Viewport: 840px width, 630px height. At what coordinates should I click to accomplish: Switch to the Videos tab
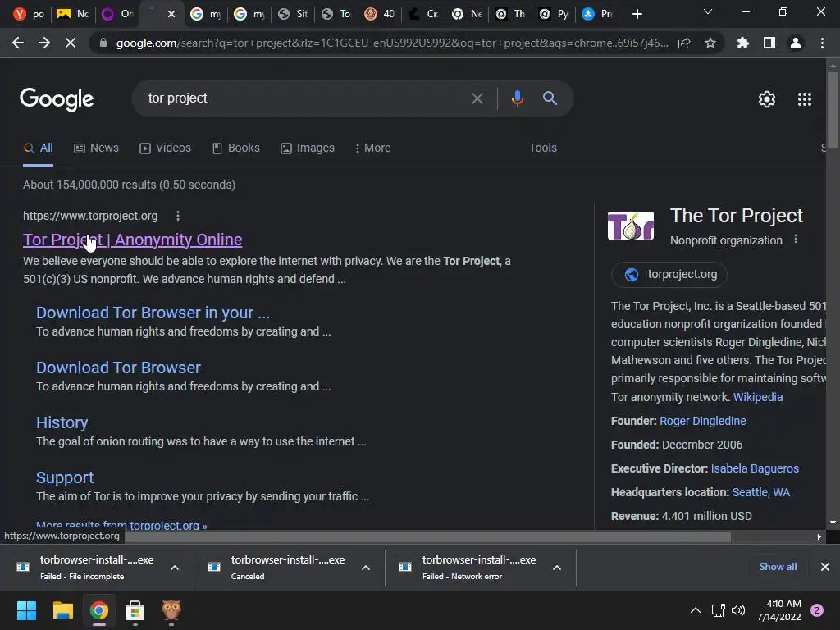pos(165,148)
